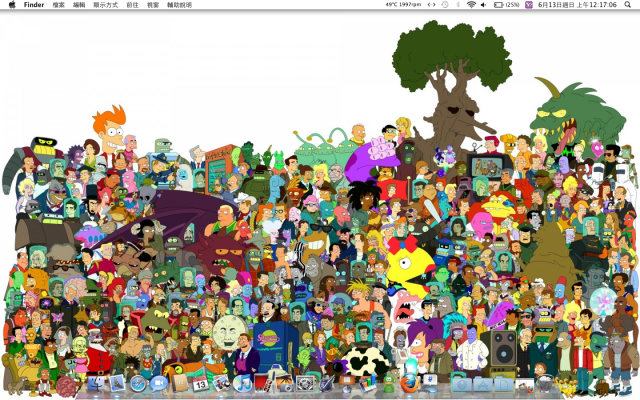The width and height of the screenshot is (640, 400).
Task: Open the Finder menu
Action: click(x=33, y=5)
